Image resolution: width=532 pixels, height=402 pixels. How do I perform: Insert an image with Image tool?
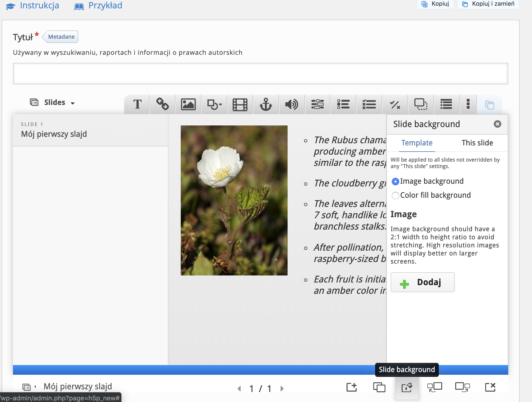click(188, 104)
